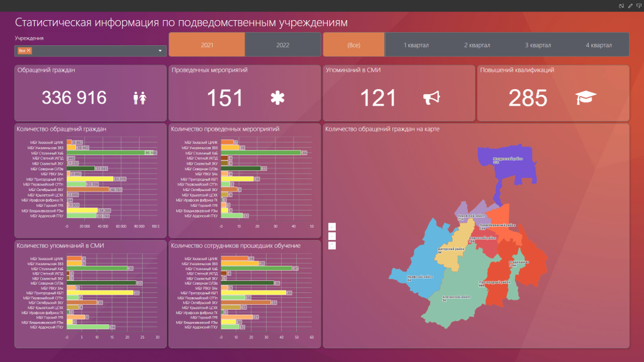Viewport: 644px width, 362px height.
Task: Click the refresh data icon in top bar
Action: coord(621,5)
